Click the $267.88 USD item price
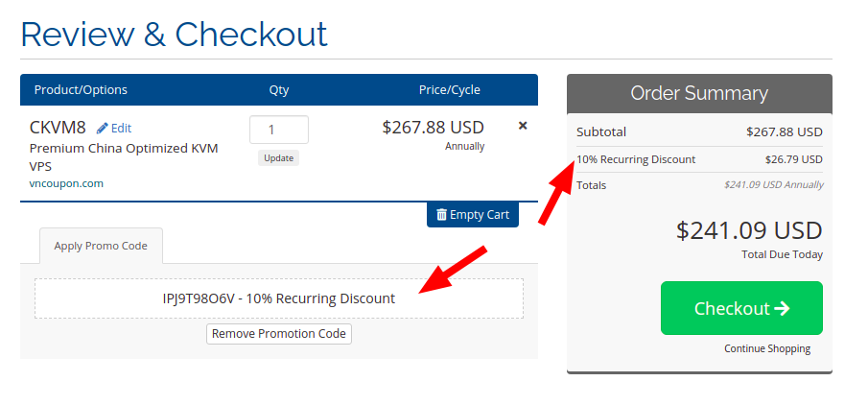 pyautogui.click(x=433, y=128)
